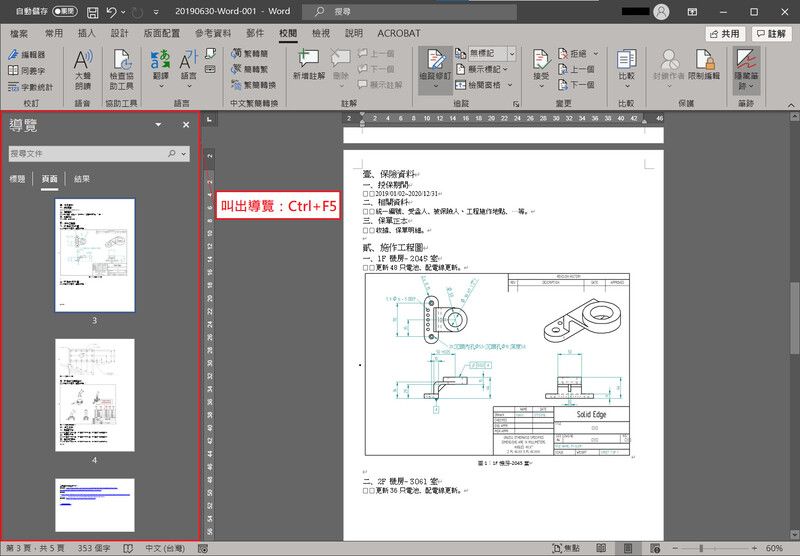Click the vertical scrollbar thumb
The height and width of the screenshot is (556, 800).
794,318
